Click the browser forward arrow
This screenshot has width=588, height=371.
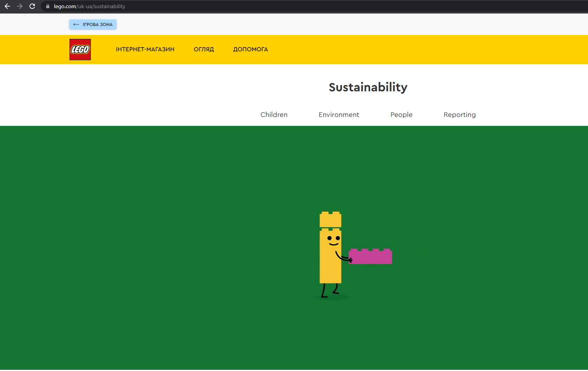(x=20, y=6)
